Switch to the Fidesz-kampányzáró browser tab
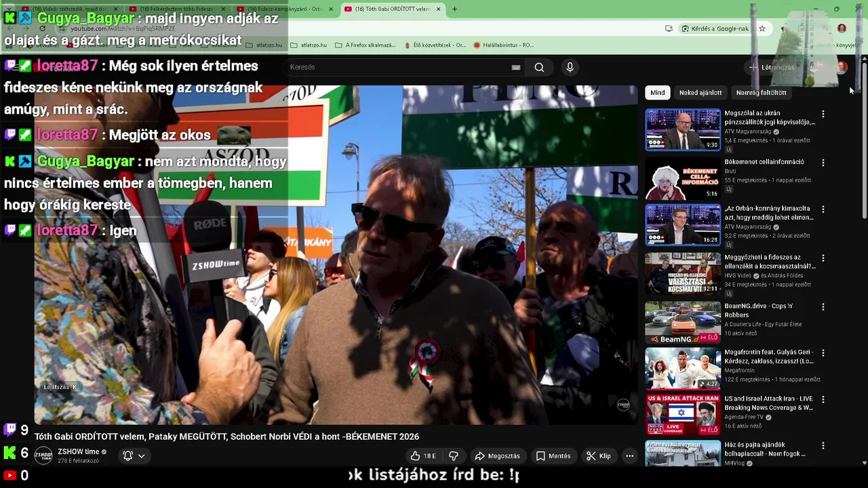The width and height of the screenshot is (868, 488). (x=283, y=9)
